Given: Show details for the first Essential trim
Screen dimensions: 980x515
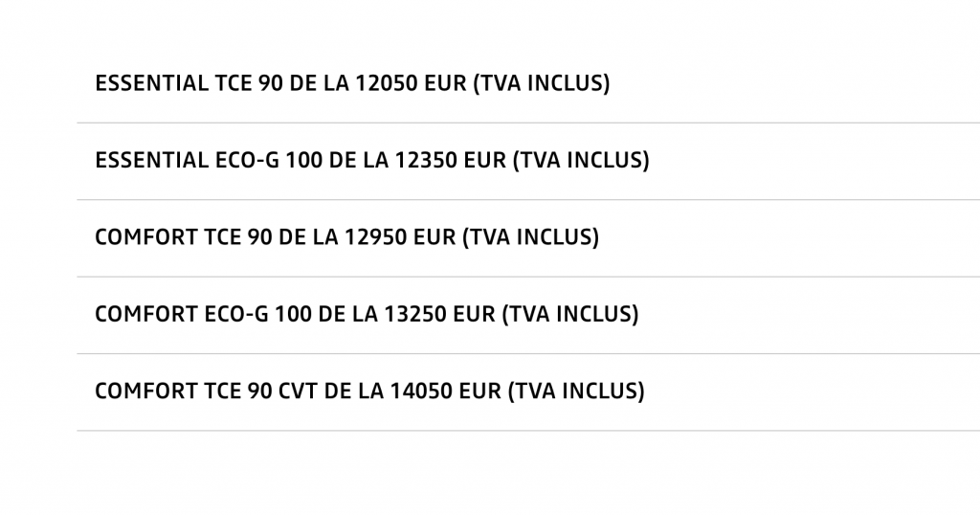Looking at the screenshot, I should click(x=352, y=83).
